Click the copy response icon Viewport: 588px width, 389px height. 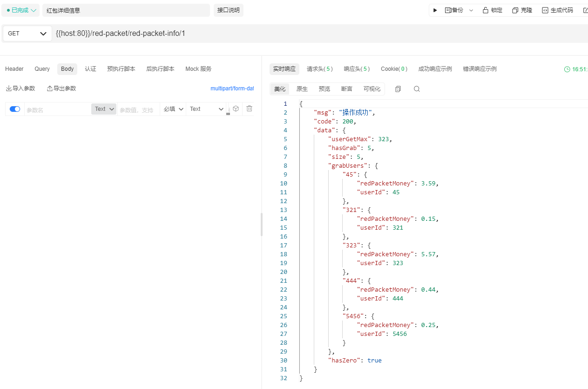coord(398,89)
